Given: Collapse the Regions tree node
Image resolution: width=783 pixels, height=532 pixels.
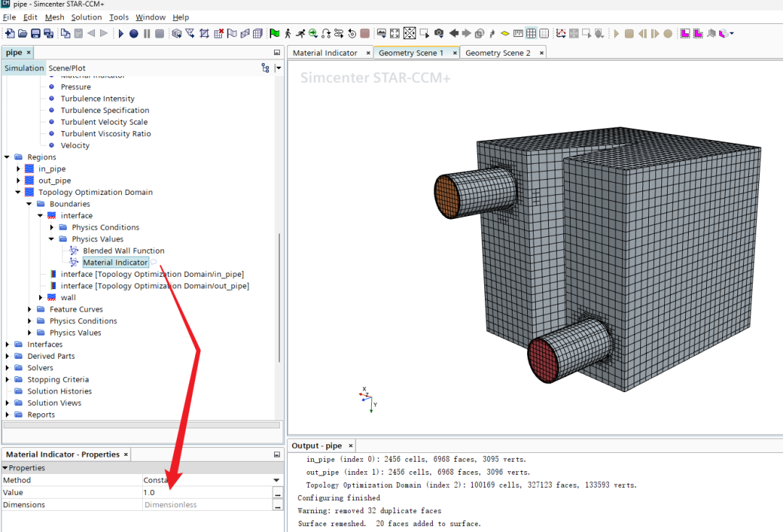Looking at the screenshot, I should click(7, 157).
